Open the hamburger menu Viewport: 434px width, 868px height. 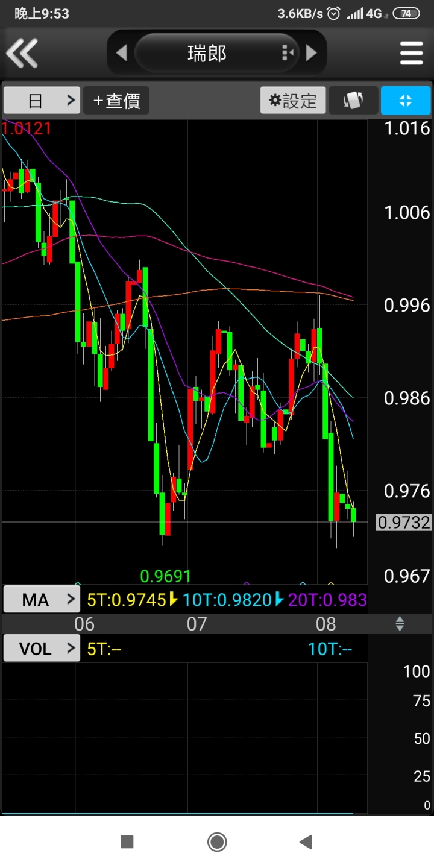(x=412, y=53)
